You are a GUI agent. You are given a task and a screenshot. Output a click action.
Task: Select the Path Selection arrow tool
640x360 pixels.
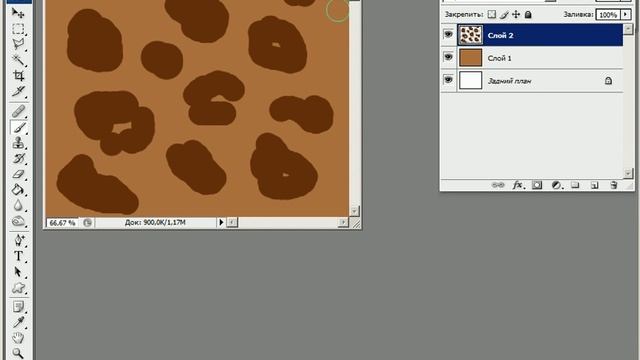click(18, 271)
